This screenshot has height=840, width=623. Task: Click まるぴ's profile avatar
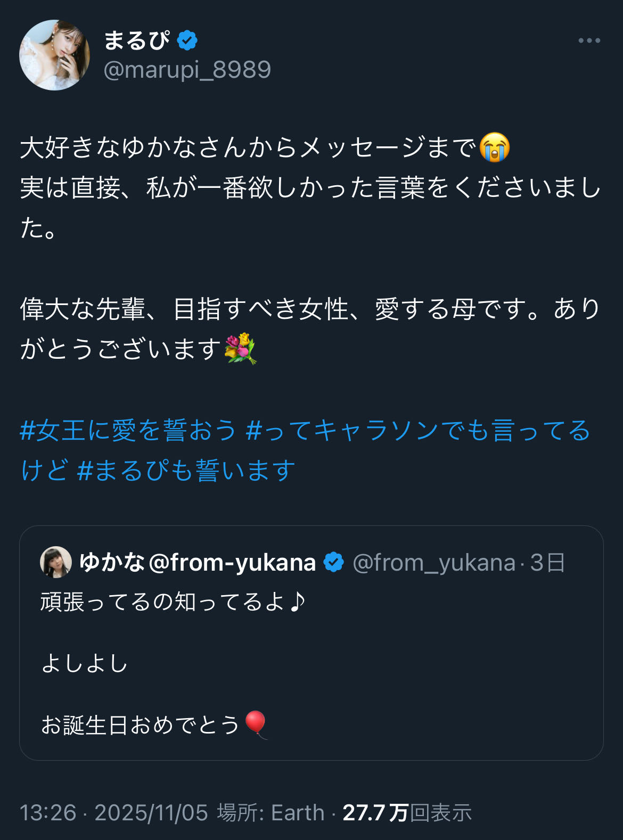[54, 55]
